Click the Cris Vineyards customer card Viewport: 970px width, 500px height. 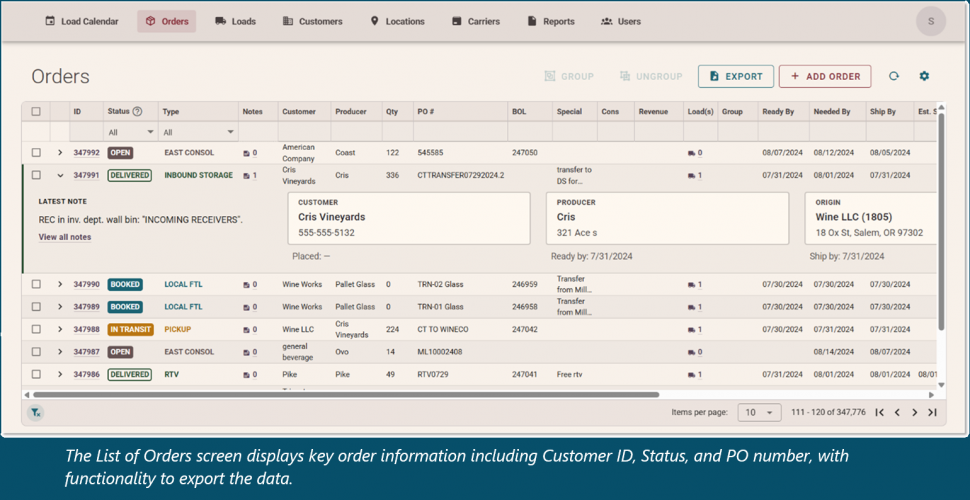pos(409,218)
